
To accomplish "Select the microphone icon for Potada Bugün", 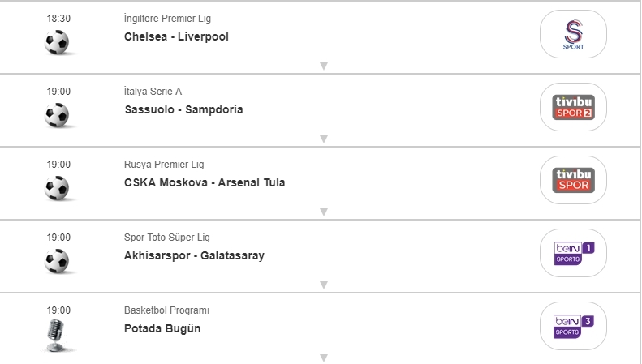I will coord(56,335).
